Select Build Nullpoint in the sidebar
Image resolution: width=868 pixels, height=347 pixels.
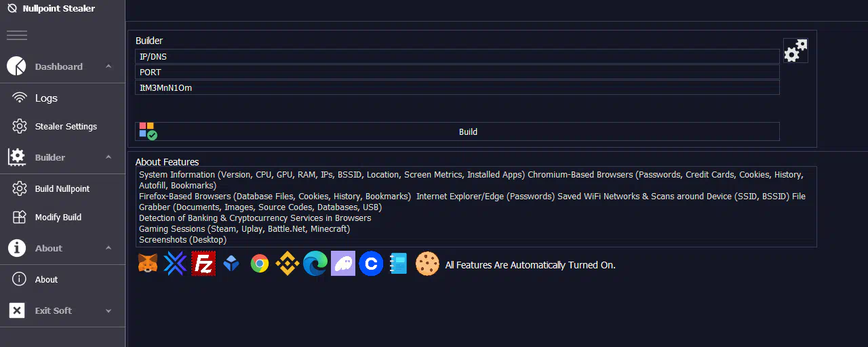coord(62,188)
